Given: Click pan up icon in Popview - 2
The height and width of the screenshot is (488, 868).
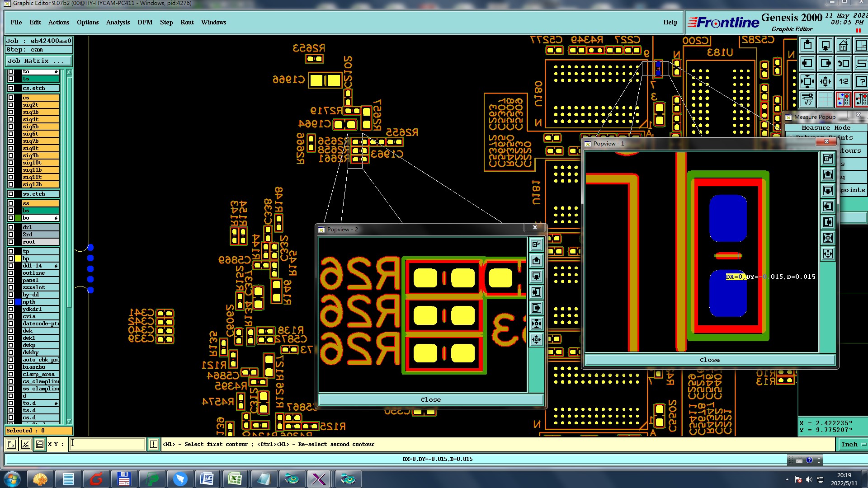Looking at the screenshot, I should pyautogui.click(x=536, y=260).
